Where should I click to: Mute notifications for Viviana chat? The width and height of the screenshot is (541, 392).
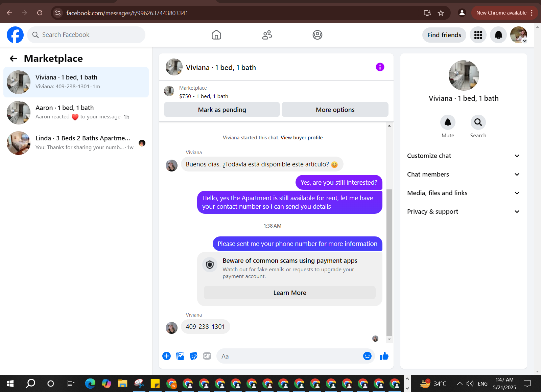(x=448, y=122)
